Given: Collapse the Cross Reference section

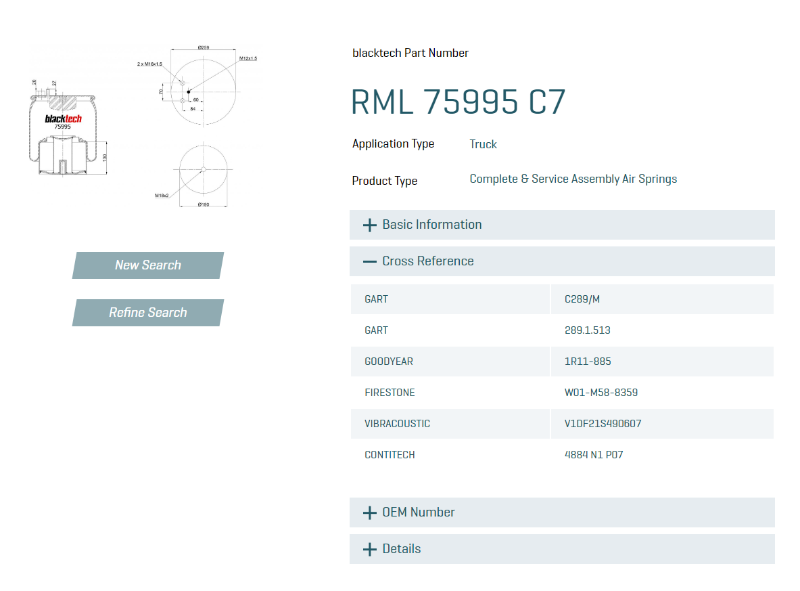Looking at the screenshot, I should tap(562, 261).
